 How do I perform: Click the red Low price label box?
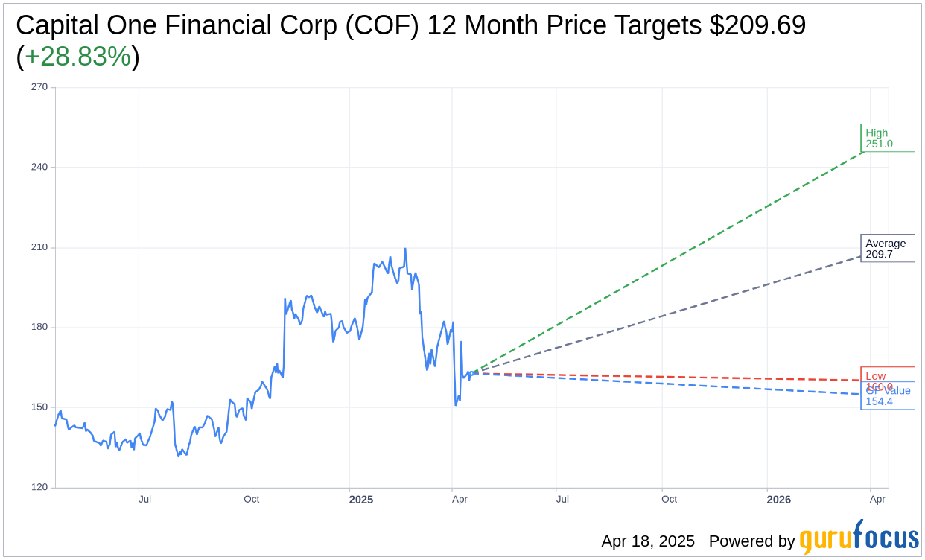[887, 374]
